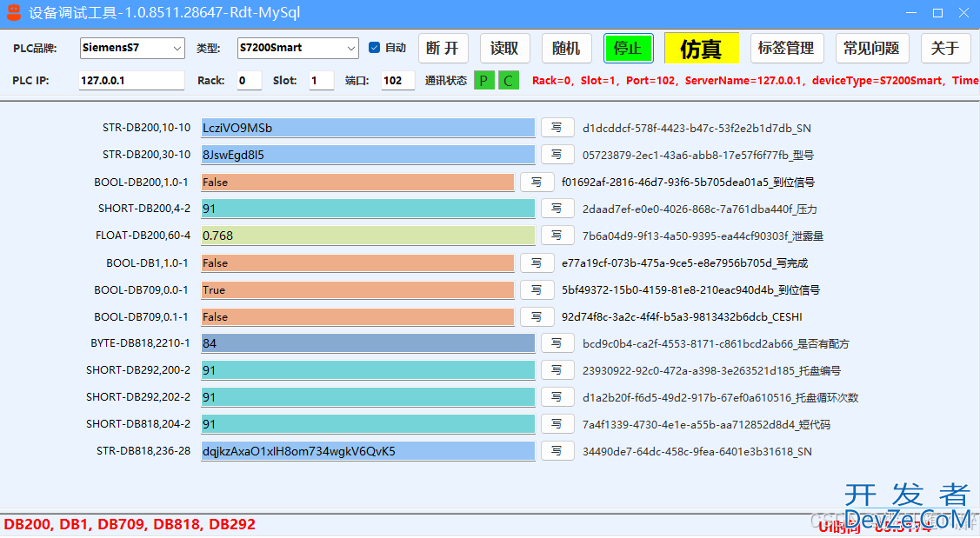Click the FLOAT-DB200,60-4 value field 0.768
The image size is (980, 538).
368,236
